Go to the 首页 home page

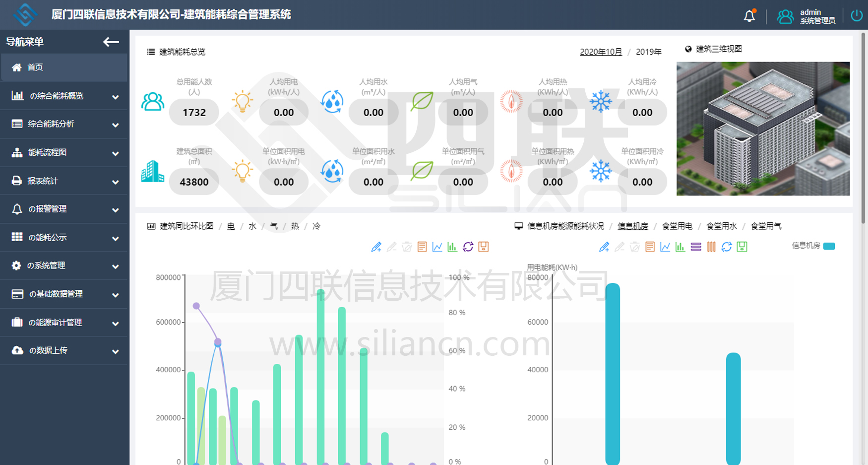point(64,67)
